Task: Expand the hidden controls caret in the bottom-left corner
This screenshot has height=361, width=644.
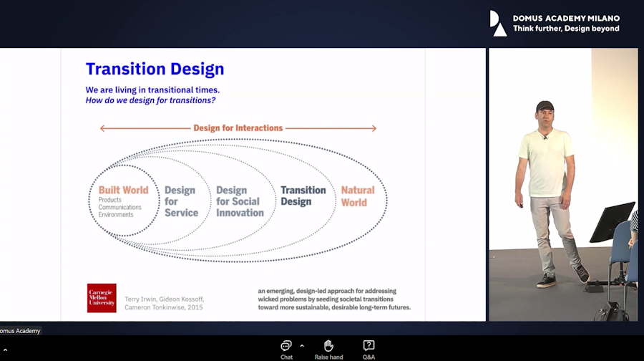Action: [5, 350]
